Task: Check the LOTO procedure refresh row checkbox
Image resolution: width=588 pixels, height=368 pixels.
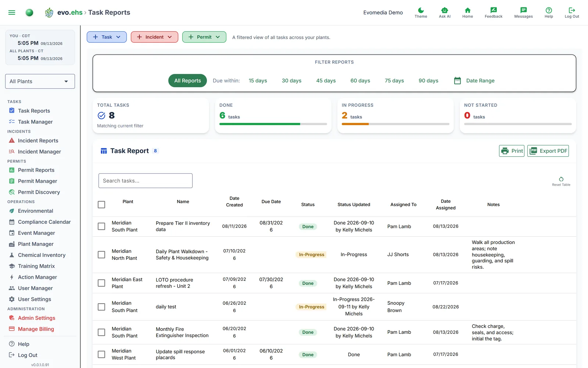Action: [x=101, y=283]
